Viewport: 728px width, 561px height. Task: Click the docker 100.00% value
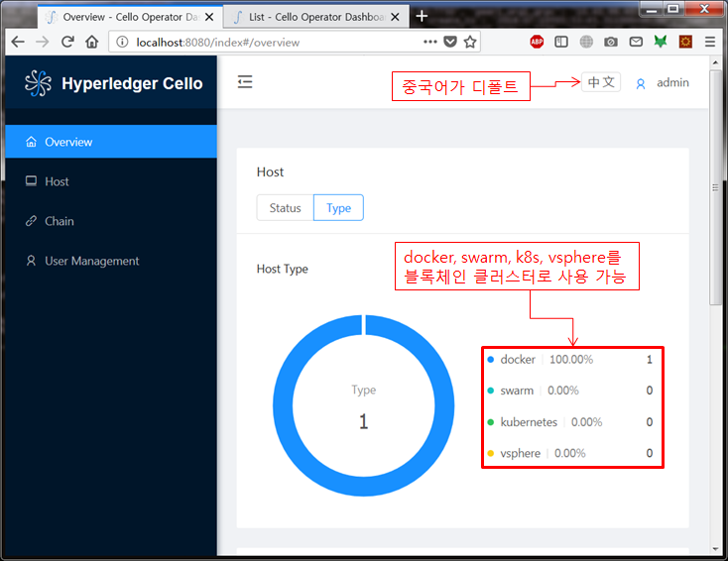571,360
